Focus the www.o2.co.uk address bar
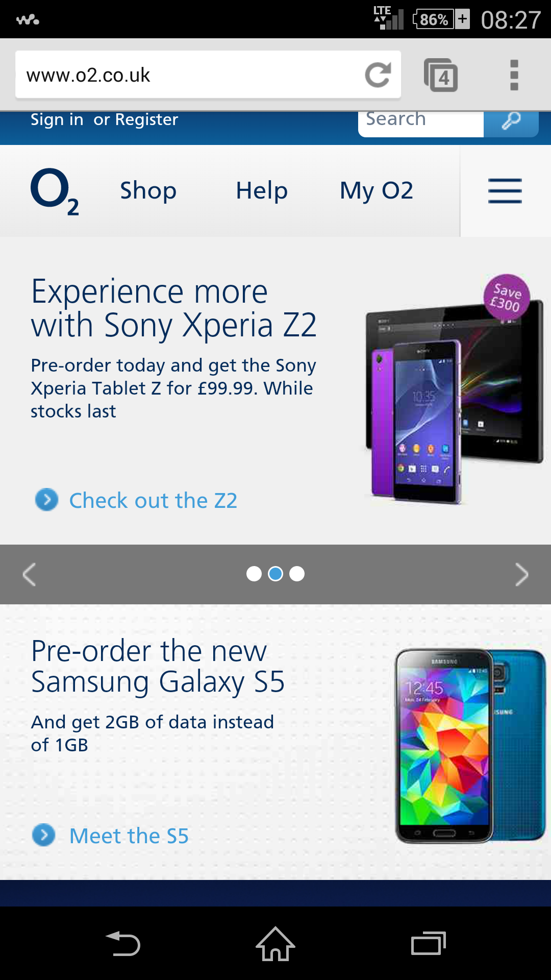 pos(189,75)
